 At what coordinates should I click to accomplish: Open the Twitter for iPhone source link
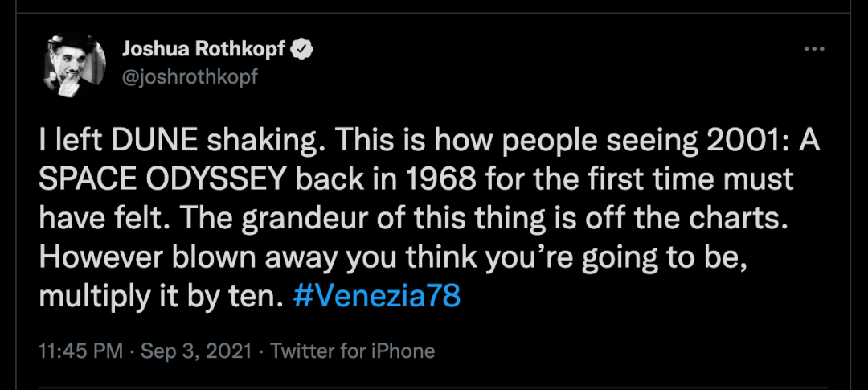(x=352, y=351)
